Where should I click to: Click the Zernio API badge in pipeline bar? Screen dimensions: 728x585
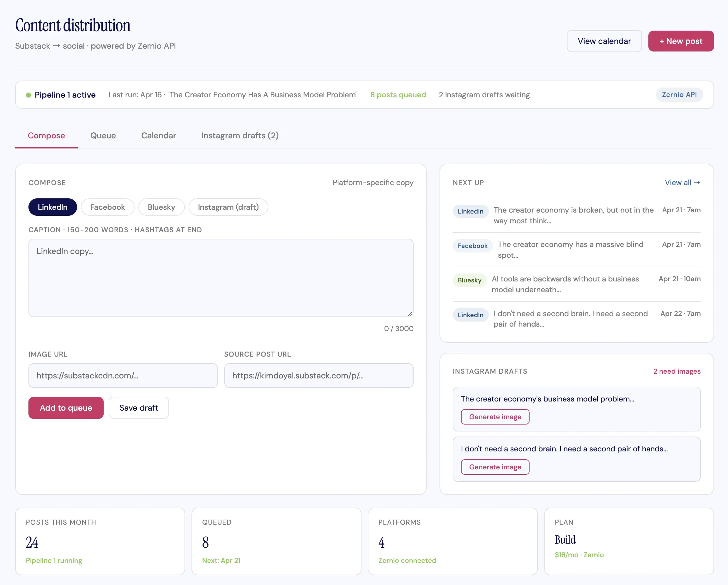(x=679, y=94)
